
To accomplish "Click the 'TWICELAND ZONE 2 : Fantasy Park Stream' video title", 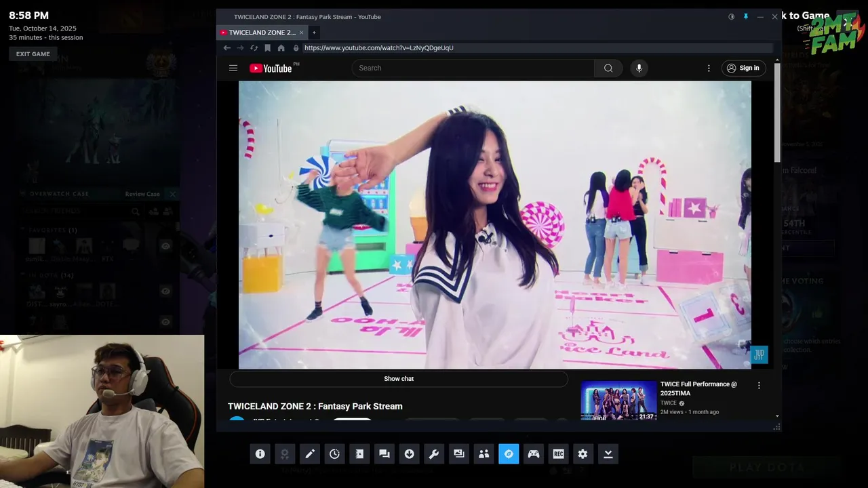I will [x=315, y=406].
